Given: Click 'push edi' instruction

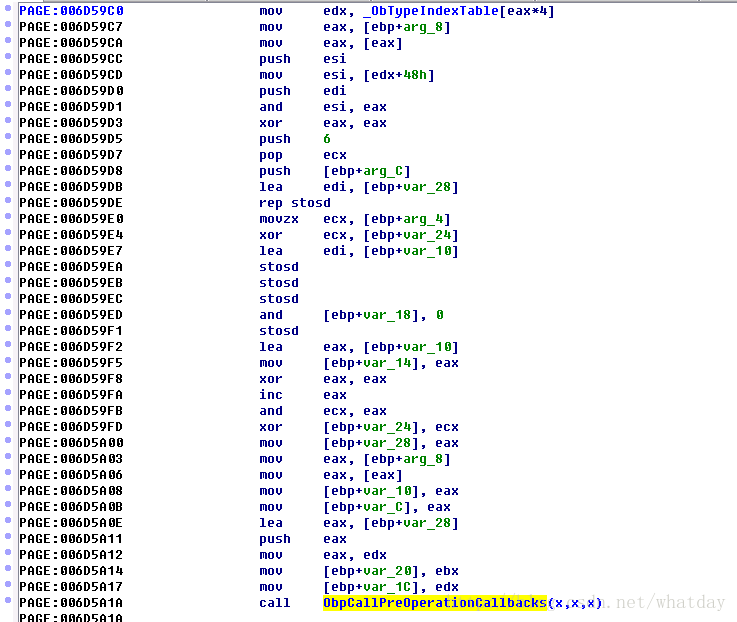Looking at the screenshot, I should coord(303,91).
